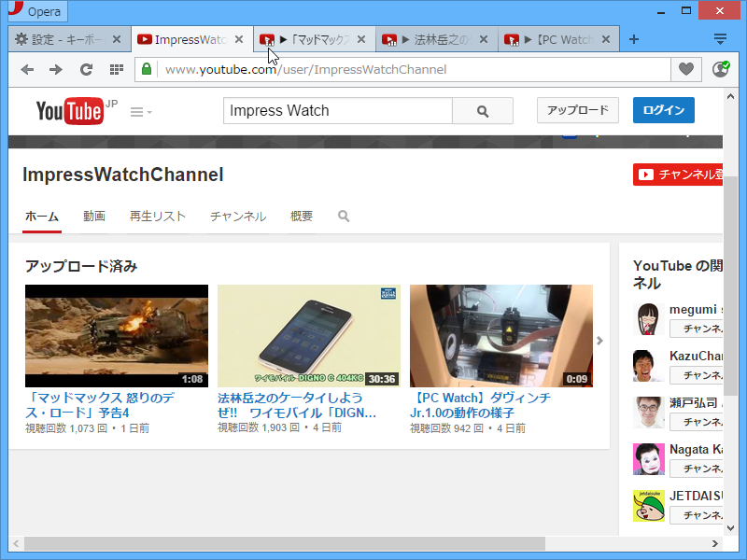Image resolution: width=747 pixels, height=560 pixels.
Task: Open the DIGNO C smartphone video thumbnail
Action: [309, 336]
